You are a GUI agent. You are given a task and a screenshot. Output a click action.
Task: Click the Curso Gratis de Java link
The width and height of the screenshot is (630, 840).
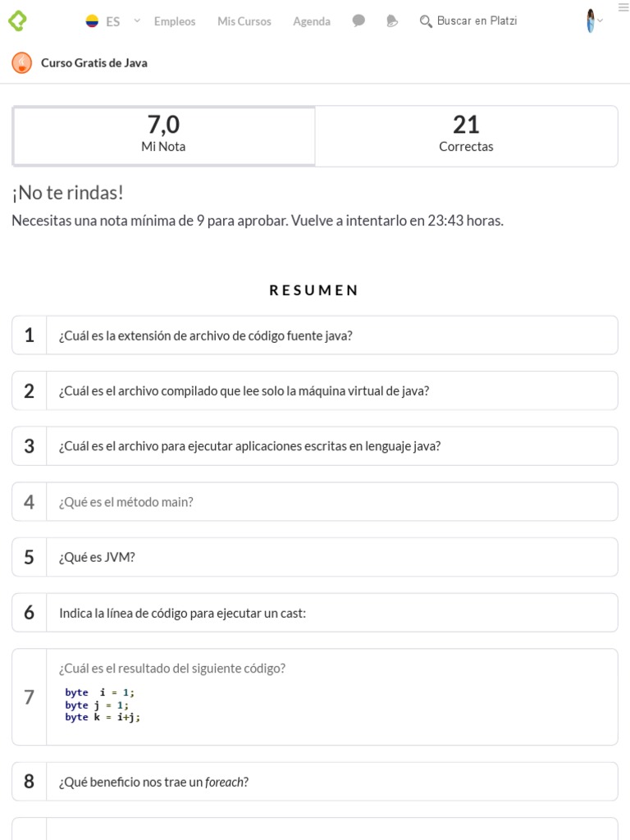94,62
